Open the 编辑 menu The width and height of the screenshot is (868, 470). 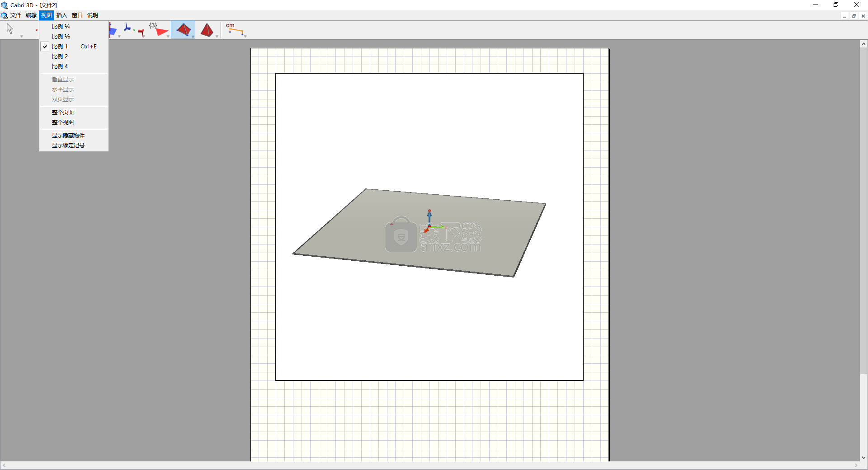(x=31, y=15)
